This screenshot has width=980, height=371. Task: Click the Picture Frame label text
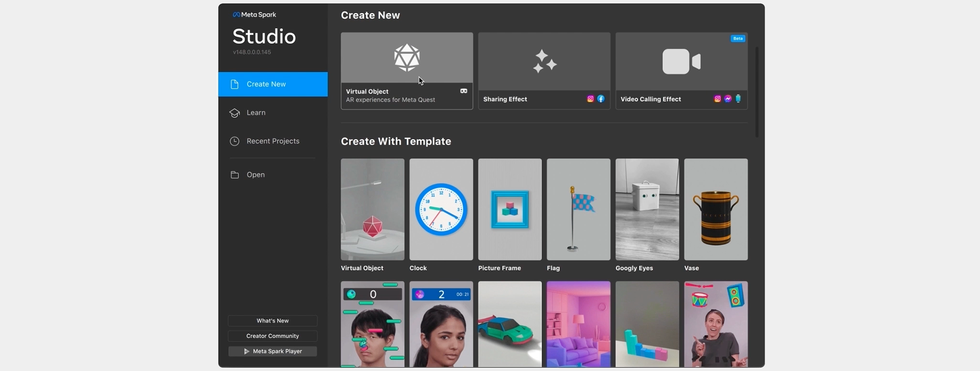[500, 268]
